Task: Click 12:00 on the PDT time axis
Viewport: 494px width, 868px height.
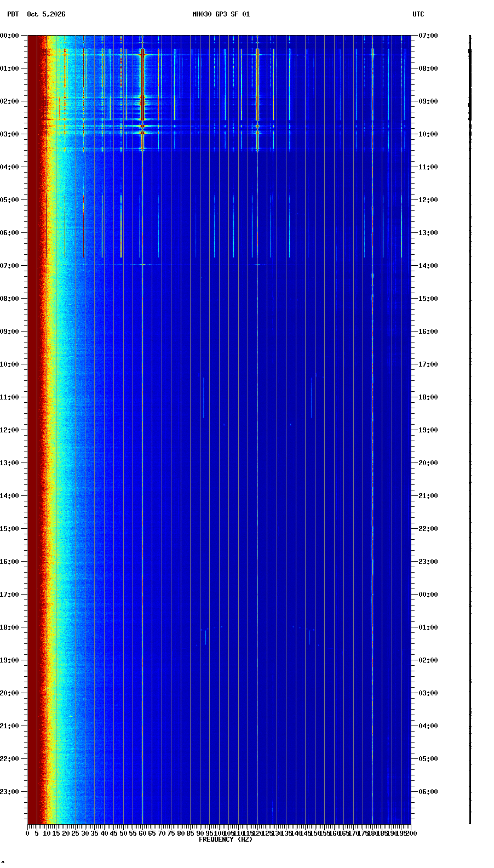Action: pos(9,430)
